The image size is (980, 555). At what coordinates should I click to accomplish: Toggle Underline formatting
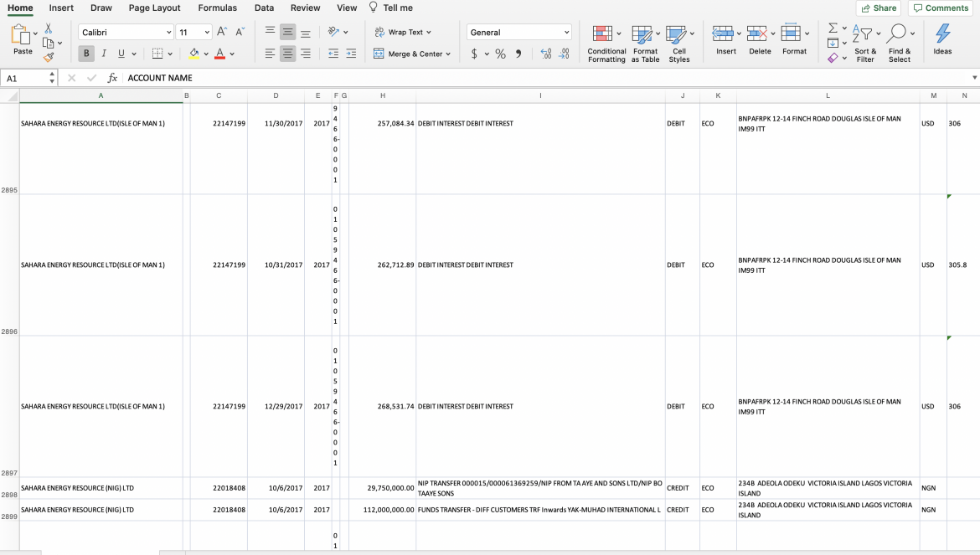coord(121,54)
